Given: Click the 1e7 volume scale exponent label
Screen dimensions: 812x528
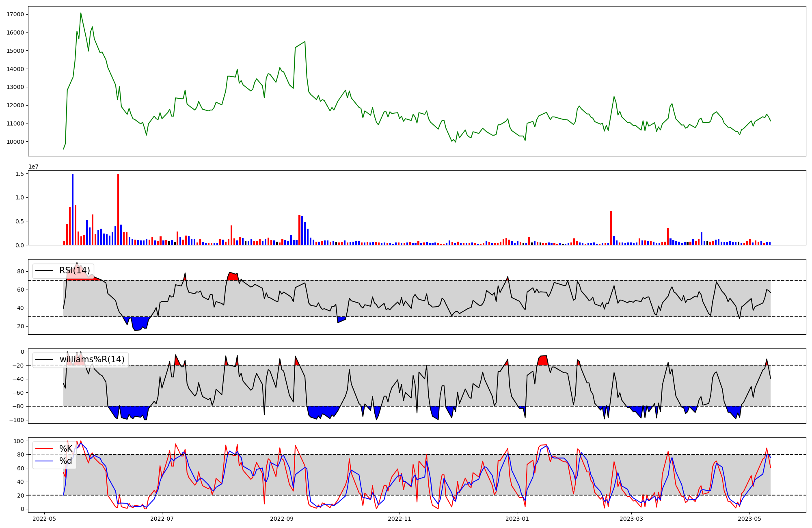Looking at the screenshot, I should pos(33,167).
